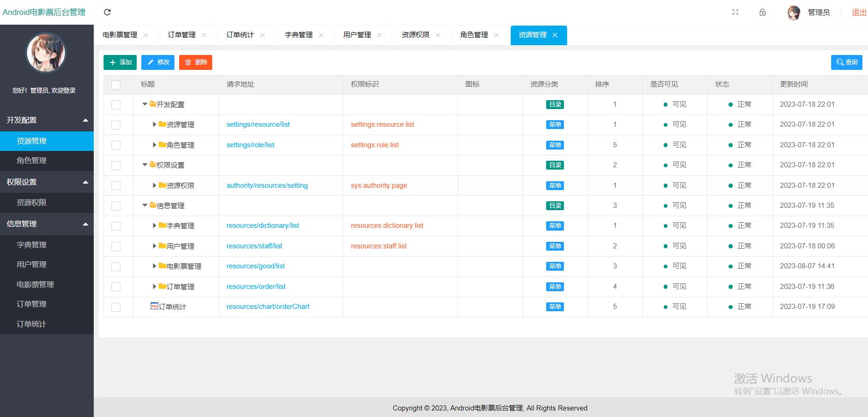Collapse the 信息管理 sidebar menu group

47,224
